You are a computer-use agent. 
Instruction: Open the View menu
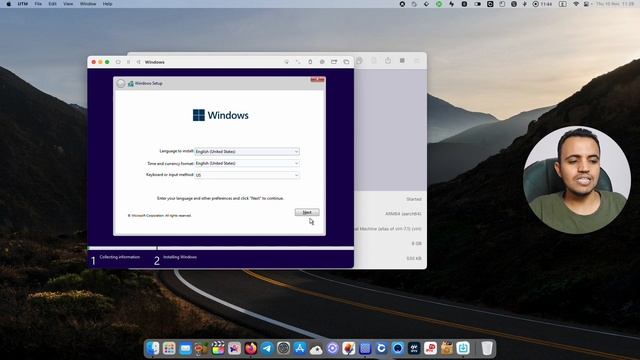point(68,4)
